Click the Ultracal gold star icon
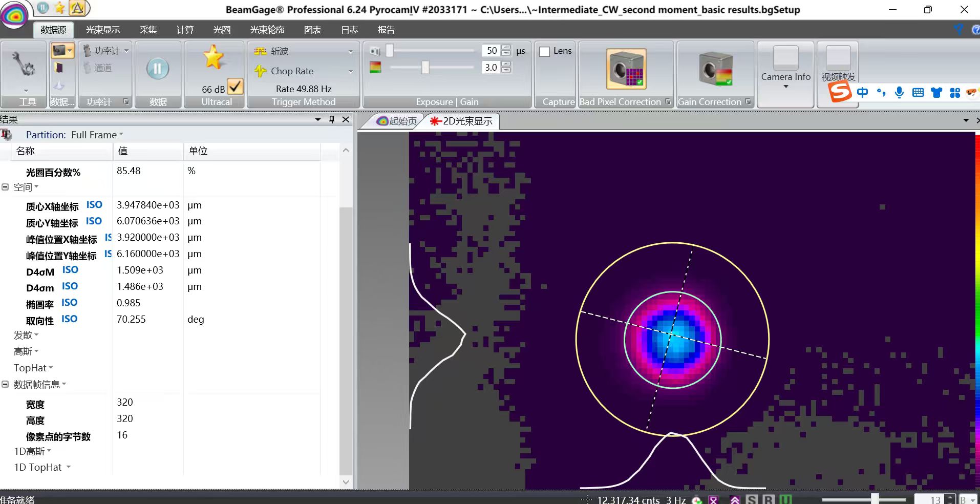This screenshot has height=504, width=980. (x=213, y=57)
